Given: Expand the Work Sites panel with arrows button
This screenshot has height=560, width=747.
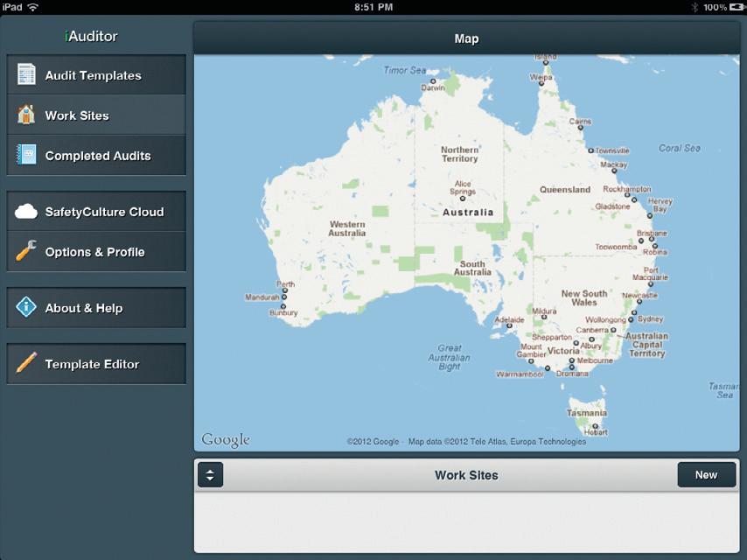Looking at the screenshot, I should [210, 475].
